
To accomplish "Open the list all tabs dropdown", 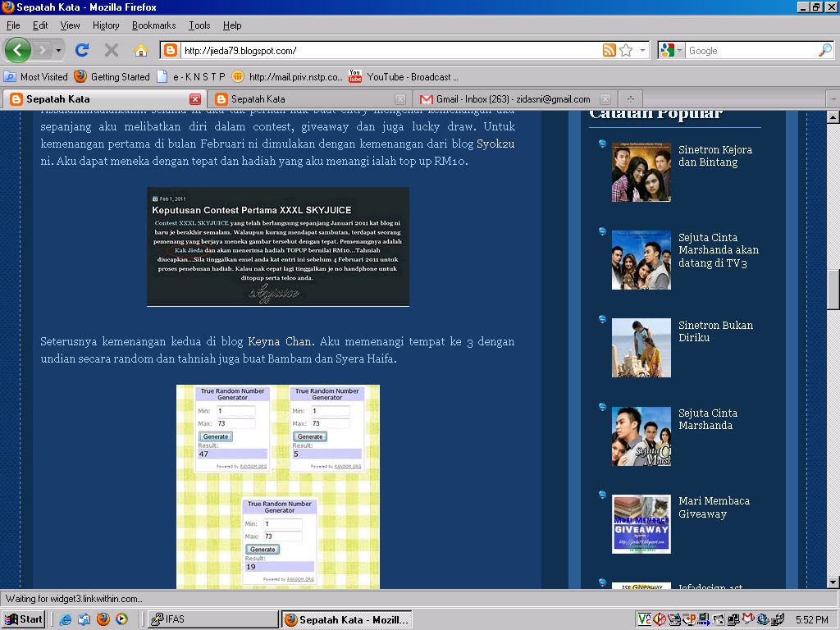I will pyautogui.click(x=833, y=99).
